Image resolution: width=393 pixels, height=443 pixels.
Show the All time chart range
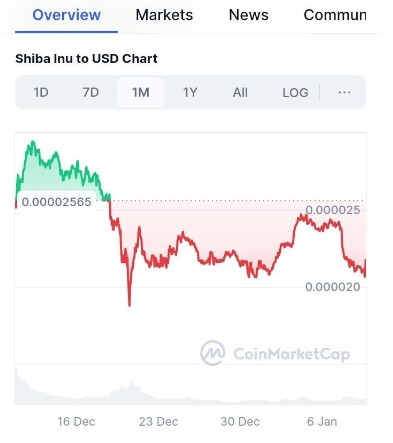pos(240,92)
